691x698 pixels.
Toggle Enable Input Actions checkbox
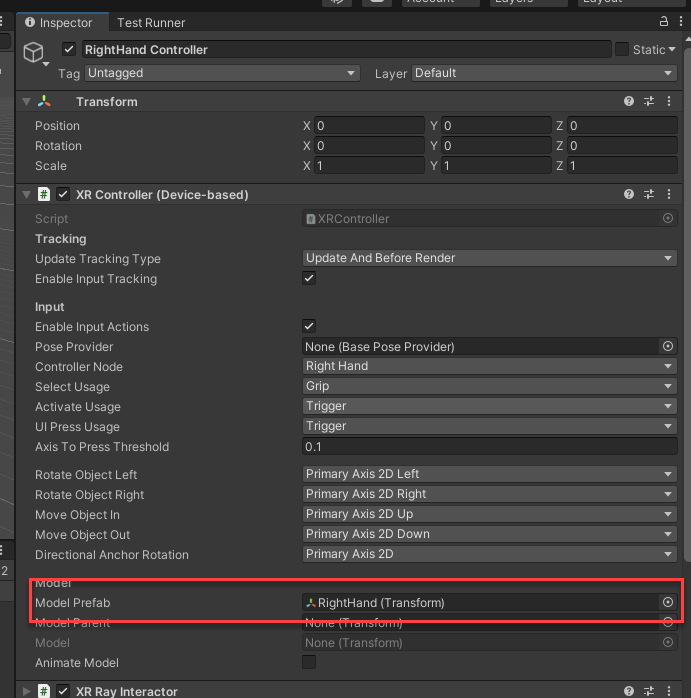309,326
